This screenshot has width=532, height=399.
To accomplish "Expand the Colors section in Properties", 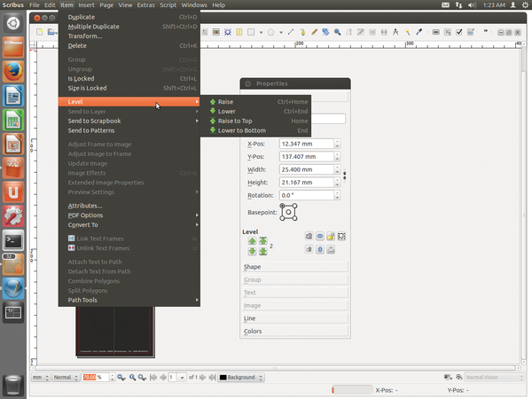I will [295, 331].
